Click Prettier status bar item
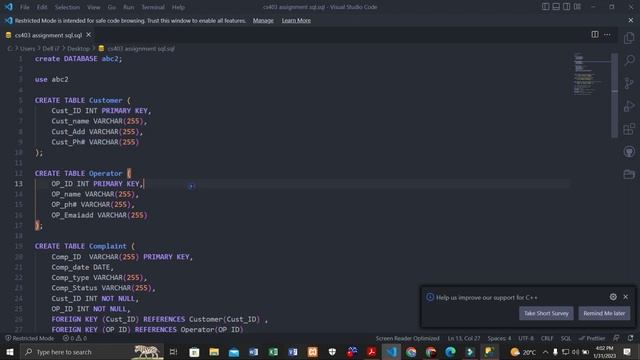Screen dimensions: 640x360 [592, 338]
